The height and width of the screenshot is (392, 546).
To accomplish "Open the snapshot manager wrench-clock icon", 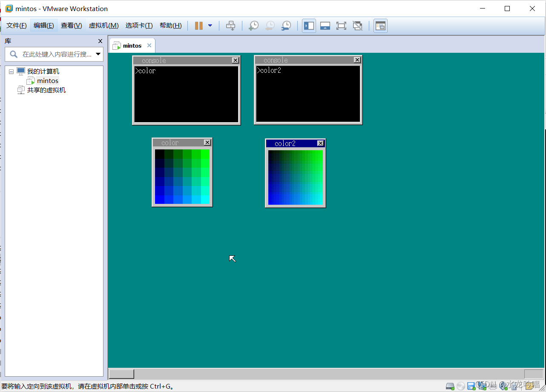I will pyautogui.click(x=286, y=26).
